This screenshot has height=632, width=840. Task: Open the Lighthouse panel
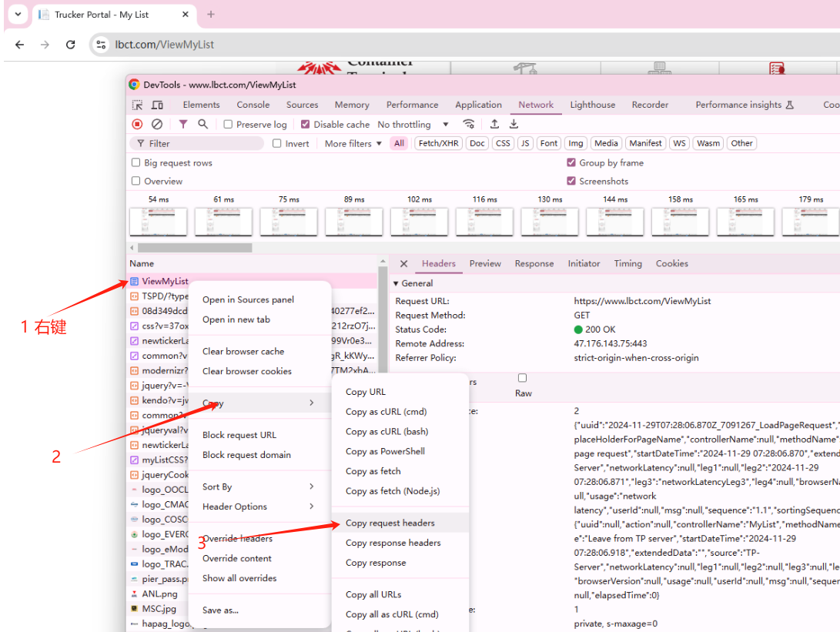click(593, 105)
